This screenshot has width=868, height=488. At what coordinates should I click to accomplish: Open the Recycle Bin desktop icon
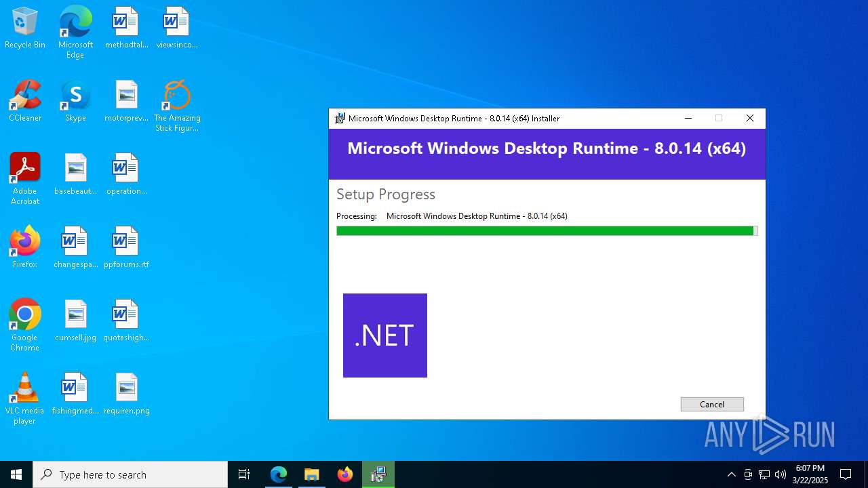point(25,28)
